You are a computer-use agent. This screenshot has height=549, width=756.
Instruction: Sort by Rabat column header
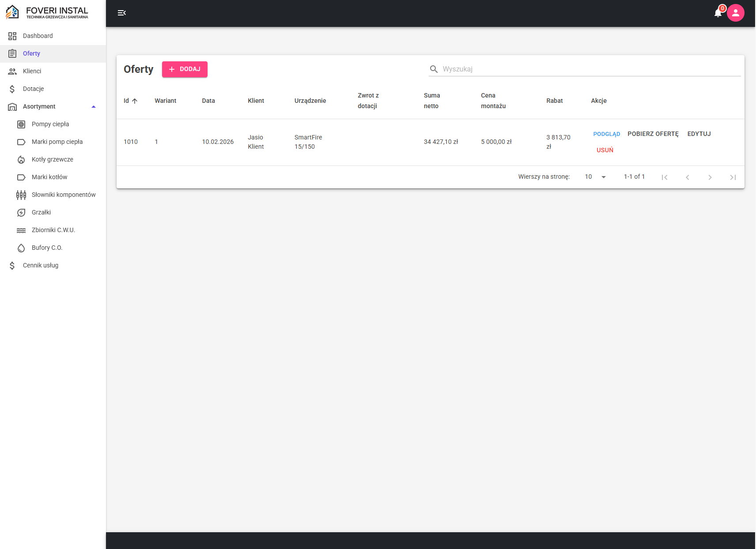pyautogui.click(x=555, y=101)
